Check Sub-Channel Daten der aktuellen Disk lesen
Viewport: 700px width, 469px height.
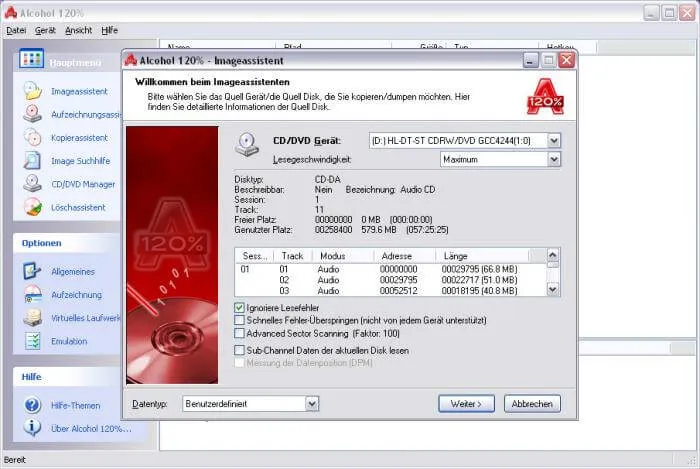[x=239, y=350]
